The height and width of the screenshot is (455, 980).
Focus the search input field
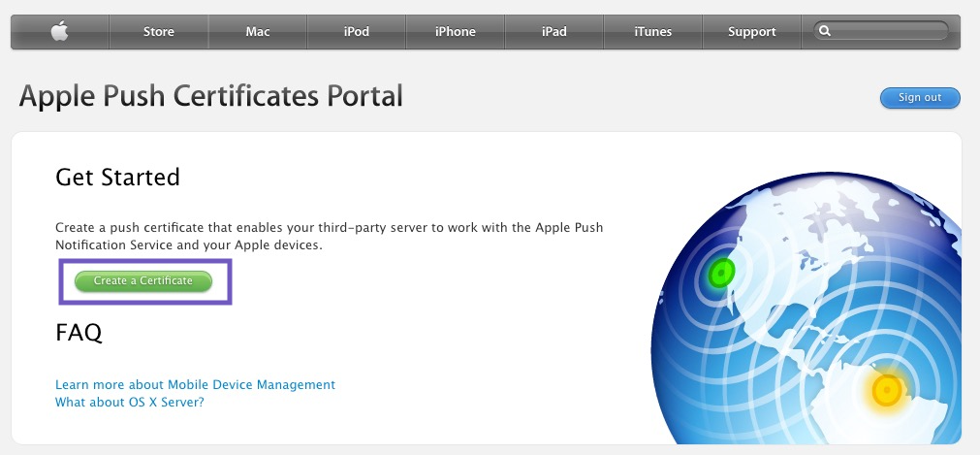click(x=881, y=31)
